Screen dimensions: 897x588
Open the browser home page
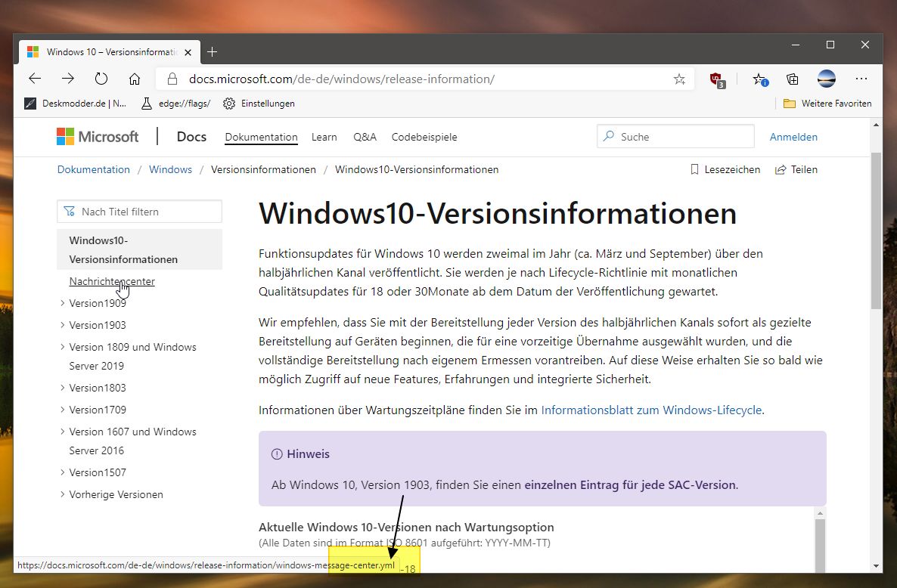point(135,79)
